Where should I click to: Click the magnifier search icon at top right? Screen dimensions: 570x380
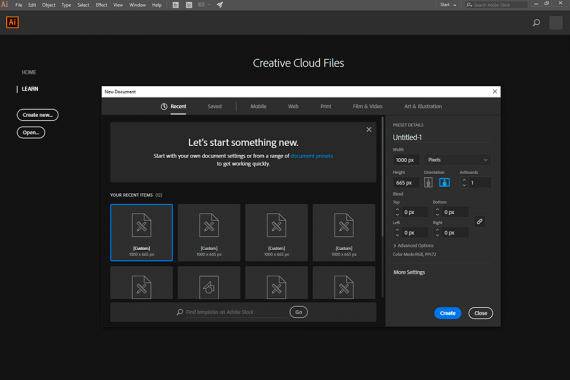tap(536, 23)
